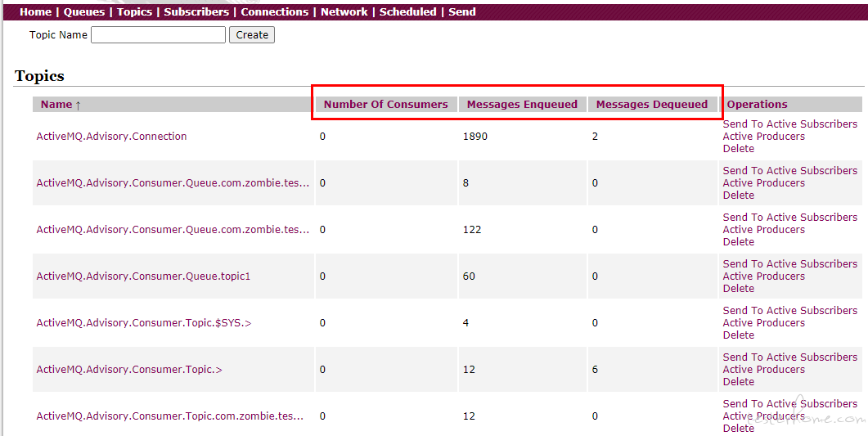Open the Network page
Image resolution: width=868 pixels, height=436 pixels.
coord(344,11)
